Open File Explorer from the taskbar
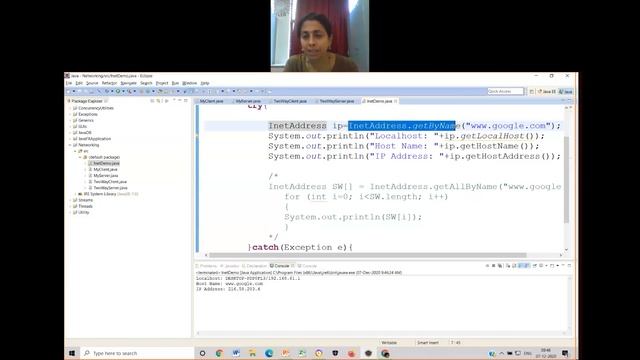Image resolution: width=640 pixels, height=360 pixels. tap(252, 353)
